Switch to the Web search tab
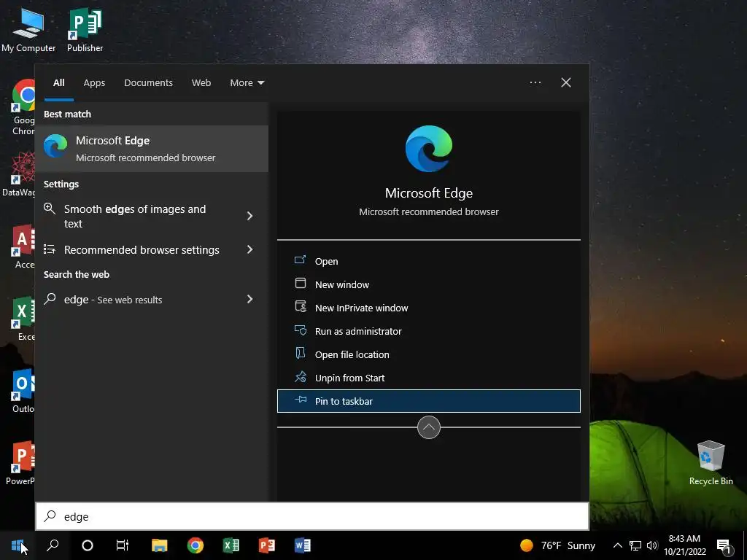Screen dimensions: 747x560 pos(201,83)
